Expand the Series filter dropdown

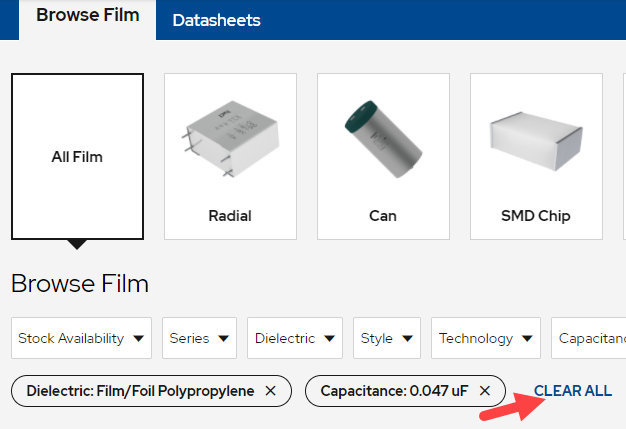point(199,338)
